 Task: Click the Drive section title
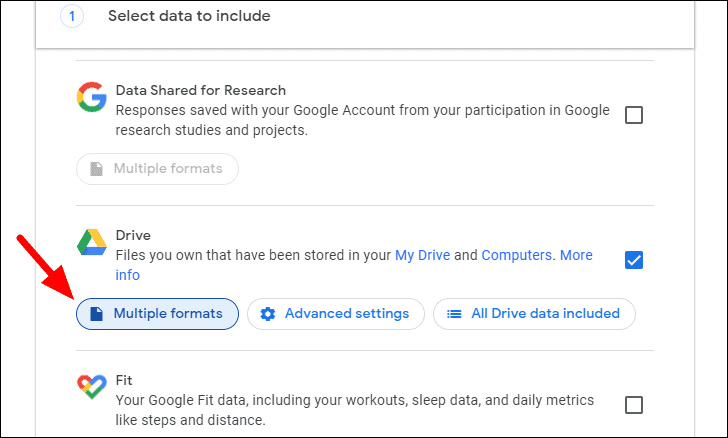(133, 236)
